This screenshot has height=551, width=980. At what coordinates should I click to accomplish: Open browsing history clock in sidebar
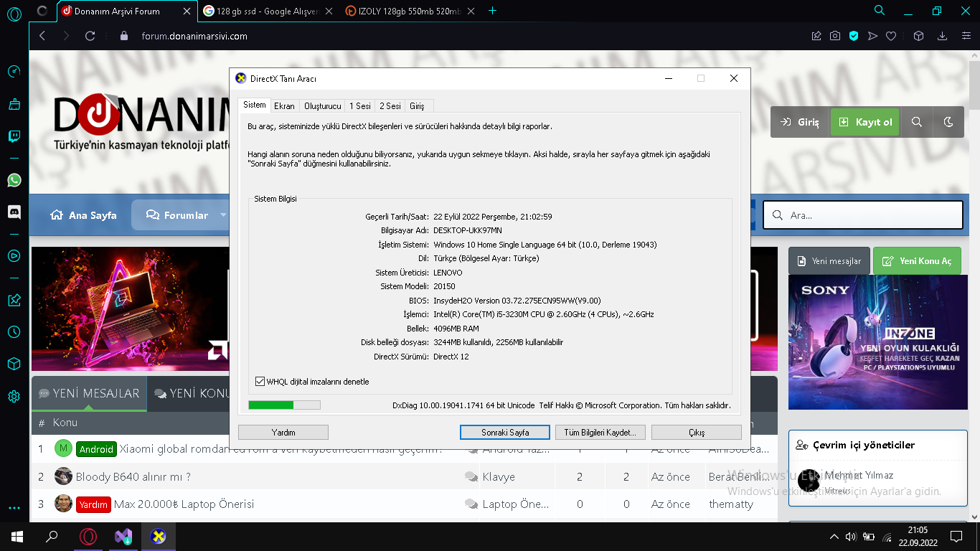[x=14, y=332]
